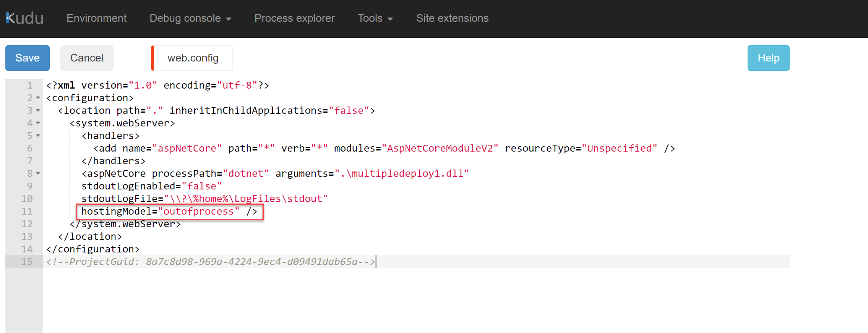This screenshot has height=333, width=868.
Task: Click the Kudu logo in navbar
Action: [x=24, y=18]
